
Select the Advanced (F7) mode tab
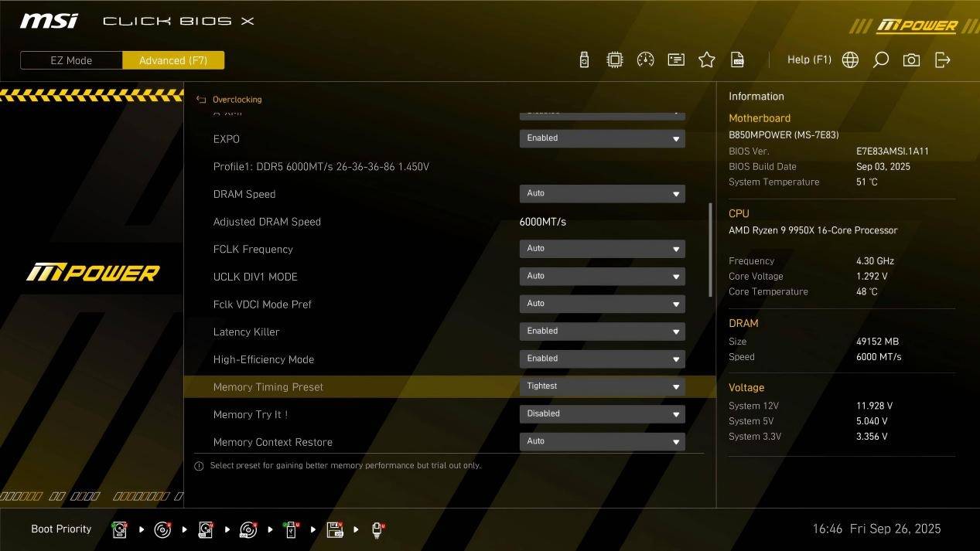click(x=173, y=60)
